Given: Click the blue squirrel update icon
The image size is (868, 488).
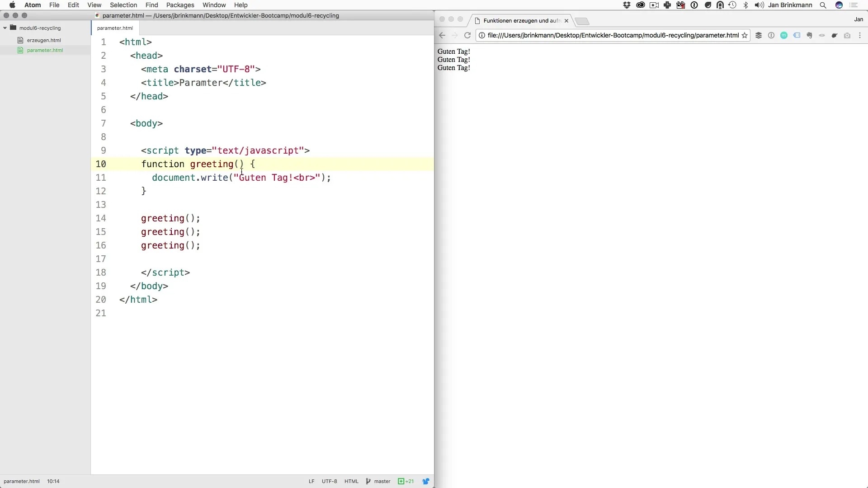Looking at the screenshot, I should point(425,481).
